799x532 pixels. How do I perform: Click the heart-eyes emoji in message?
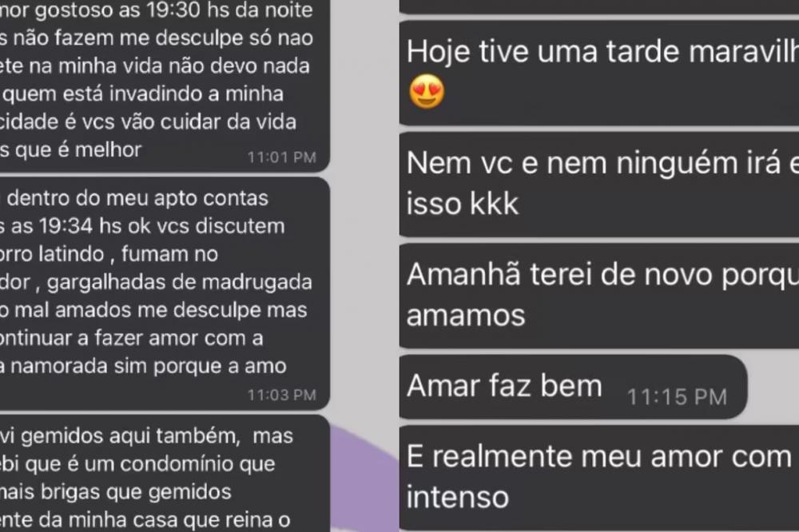427,92
